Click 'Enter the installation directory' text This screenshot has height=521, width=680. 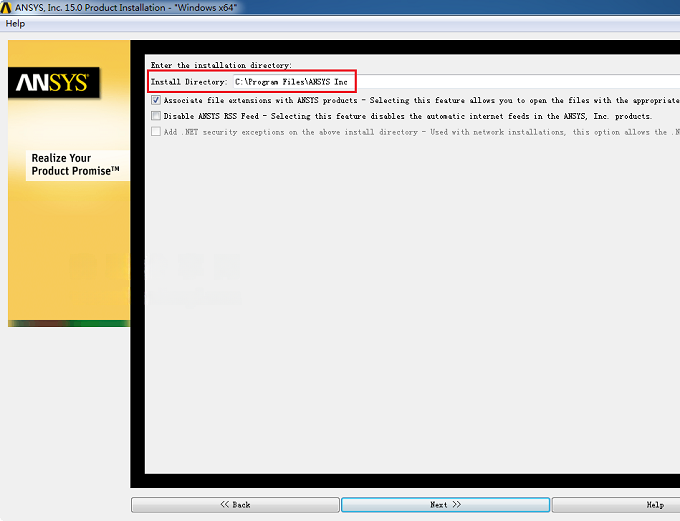[221, 65]
